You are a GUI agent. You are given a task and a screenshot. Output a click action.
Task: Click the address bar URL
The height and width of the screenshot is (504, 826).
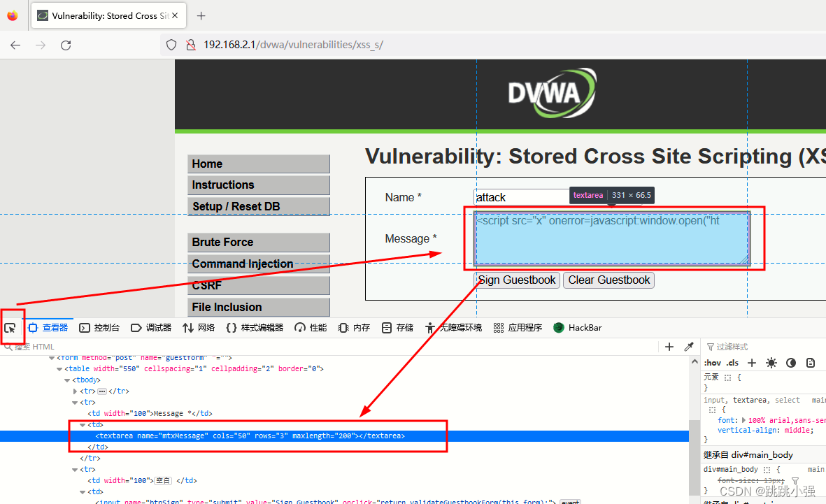pos(294,45)
